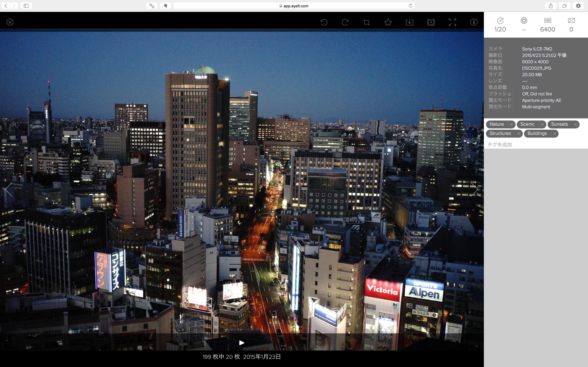Screen dimensions: 588x367
Task: Close the photo viewer
Action: pos(10,22)
